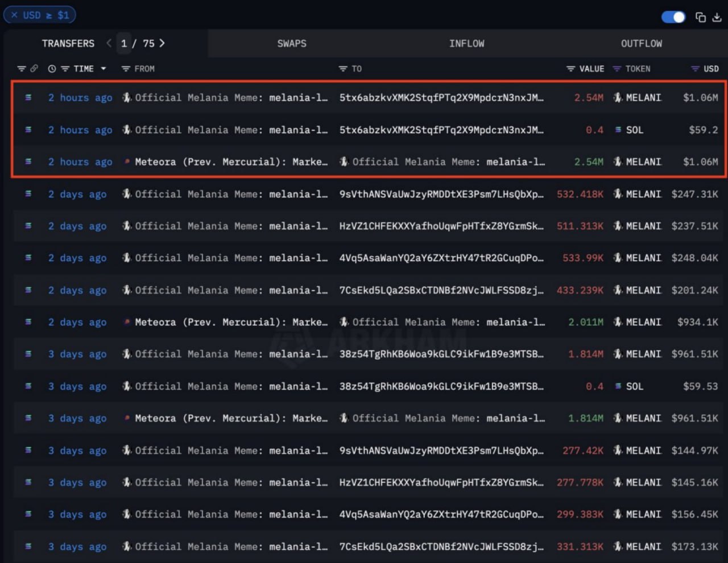The width and height of the screenshot is (728, 563).
Task: Click the USD amount $145.16K
Action: pos(694,482)
